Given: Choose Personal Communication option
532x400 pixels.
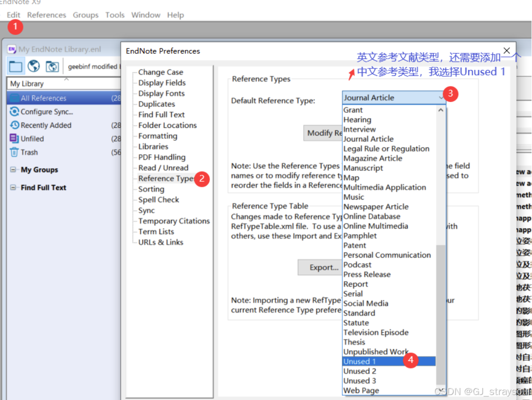Looking at the screenshot, I should tap(389, 255).
